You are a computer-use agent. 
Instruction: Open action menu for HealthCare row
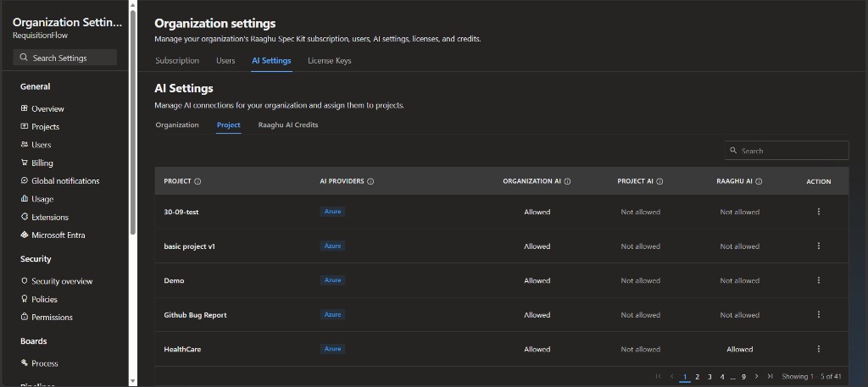819,349
